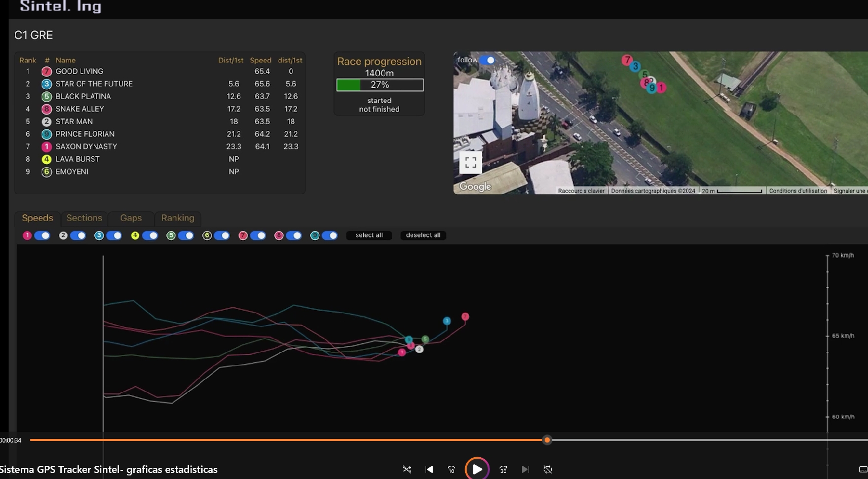Viewport: 868px width, 479px height.
Task: Click the subtitles icon in the player bar
Action: pos(863,469)
